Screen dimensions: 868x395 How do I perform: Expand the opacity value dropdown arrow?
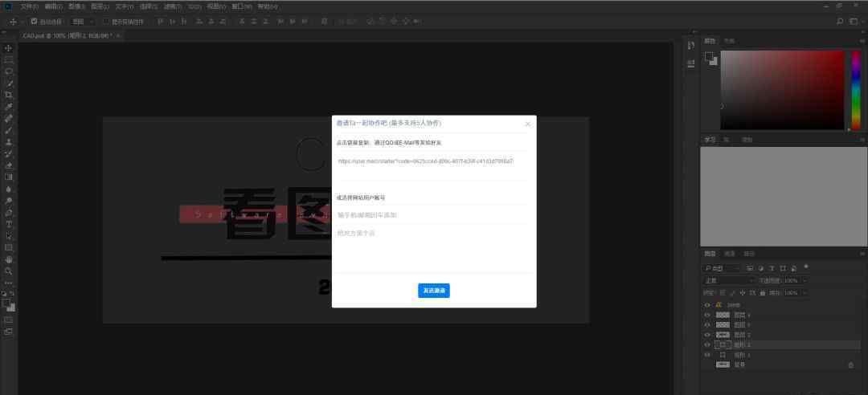[804, 280]
